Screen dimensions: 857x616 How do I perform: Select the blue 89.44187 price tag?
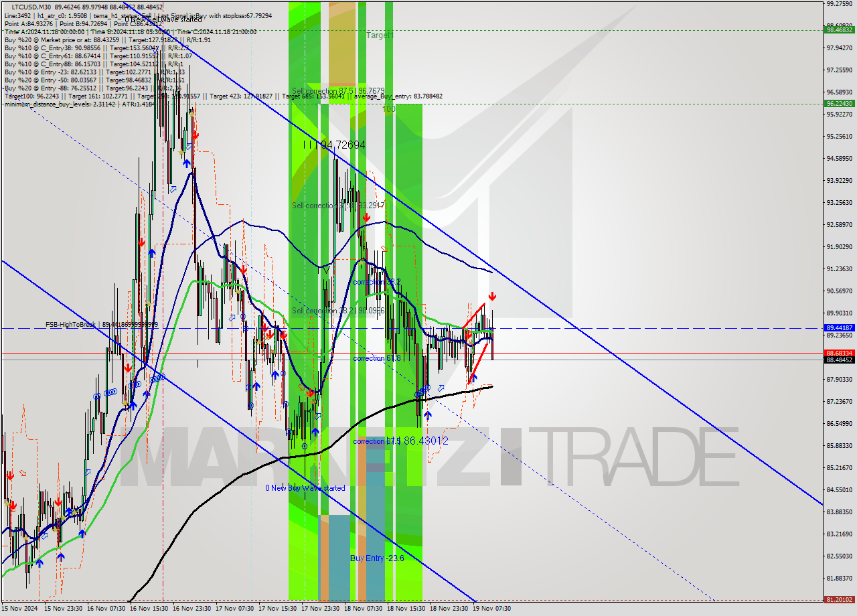tap(840, 328)
